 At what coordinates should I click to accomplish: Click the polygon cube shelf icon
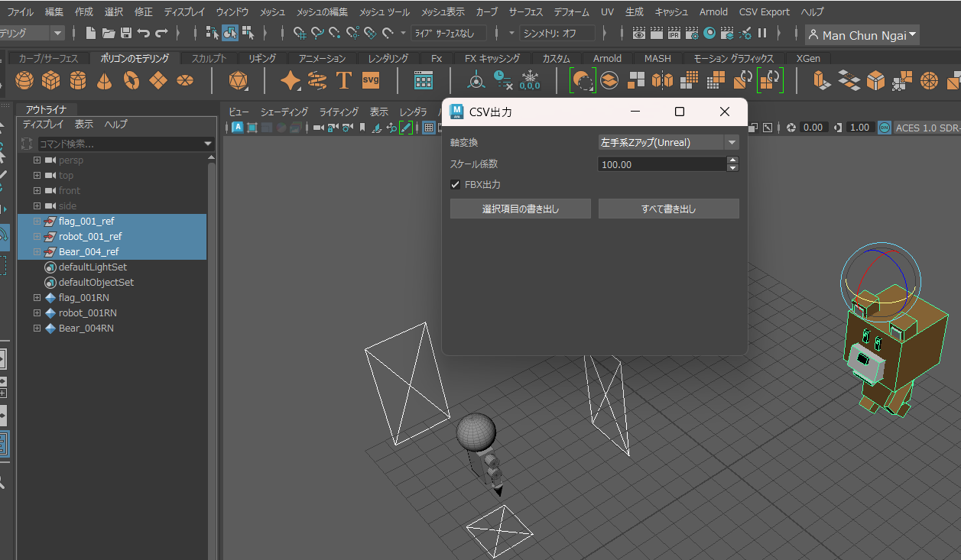51,80
